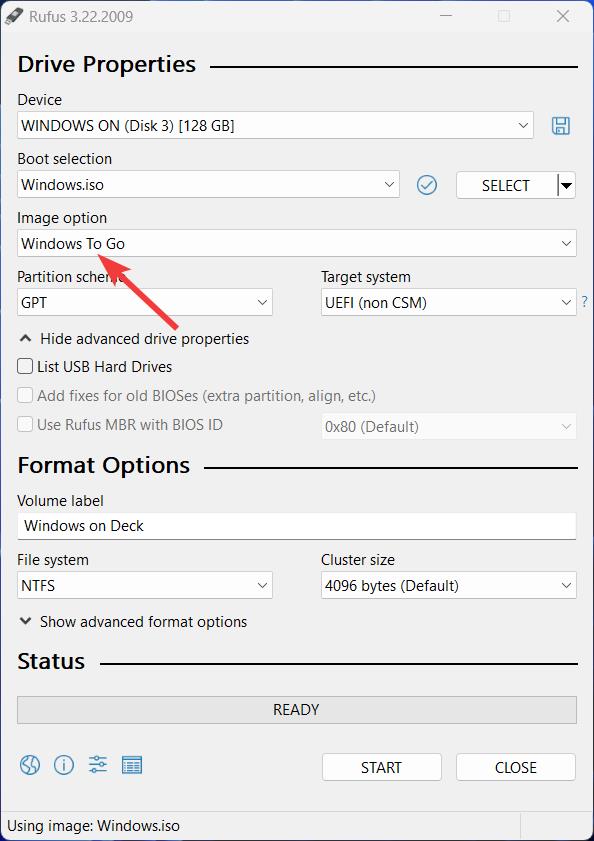Click the START button
Image resolution: width=594 pixels, height=841 pixels.
(x=382, y=767)
